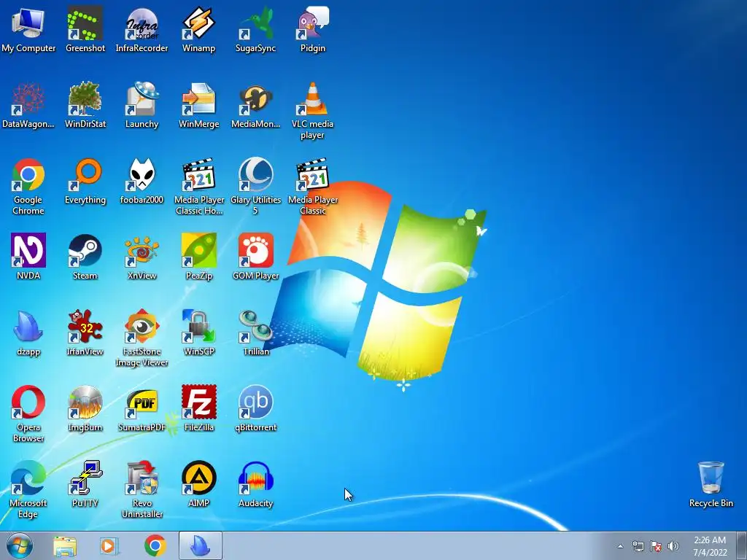Select the Pidgin messenger icon
This screenshot has height=560, width=747.
[312, 24]
